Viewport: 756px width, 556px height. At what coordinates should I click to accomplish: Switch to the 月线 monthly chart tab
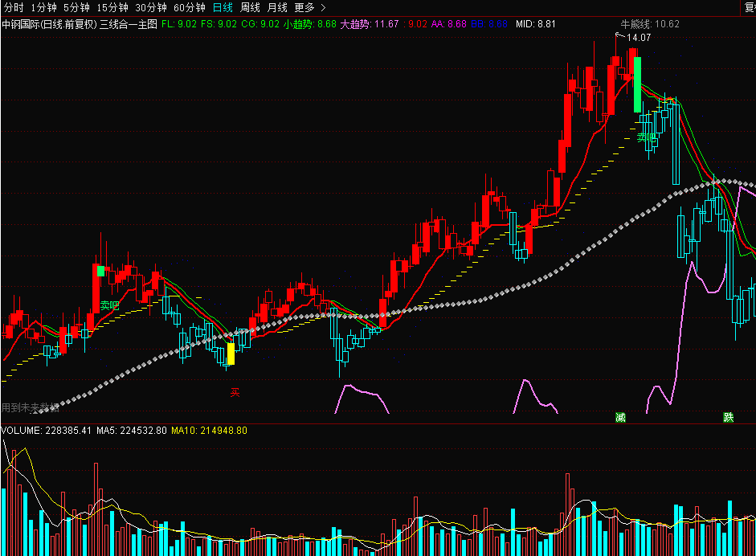click(x=277, y=8)
